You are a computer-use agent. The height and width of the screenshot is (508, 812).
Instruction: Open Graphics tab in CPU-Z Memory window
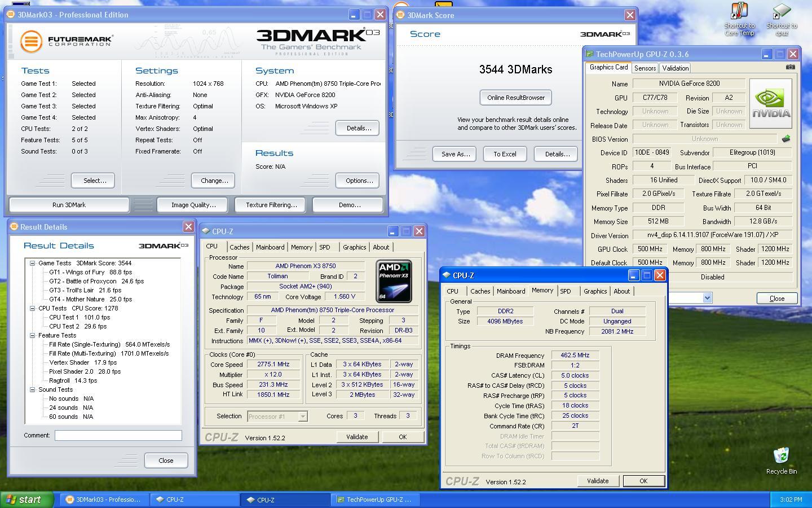click(x=595, y=291)
